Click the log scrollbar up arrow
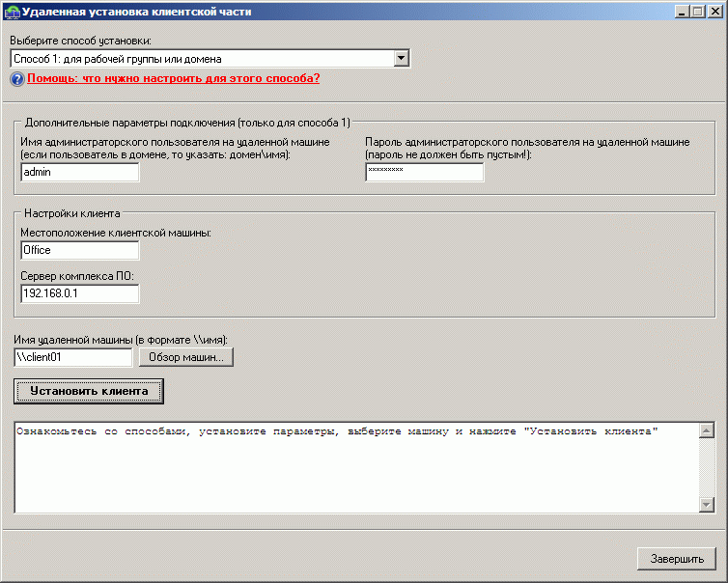 pyautogui.click(x=706, y=430)
